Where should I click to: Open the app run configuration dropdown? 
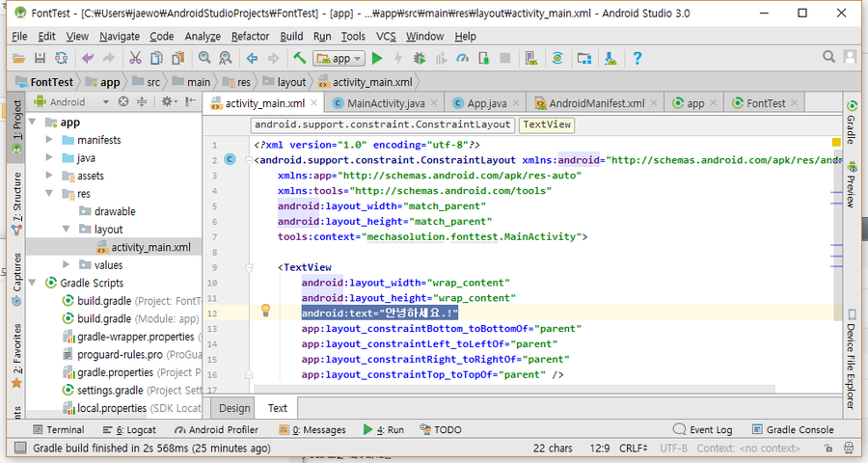click(x=339, y=58)
